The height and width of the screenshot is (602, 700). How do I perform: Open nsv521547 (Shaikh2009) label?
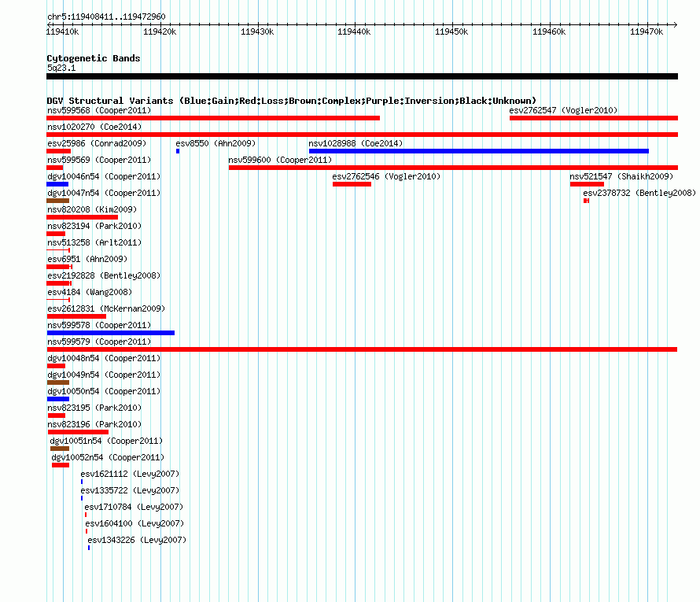coord(621,176)
